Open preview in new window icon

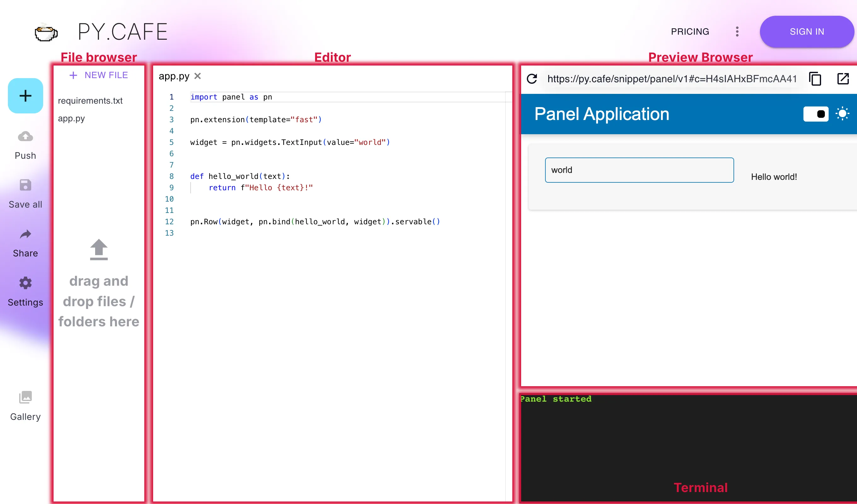pyautogui.click(x=843, y=79)
